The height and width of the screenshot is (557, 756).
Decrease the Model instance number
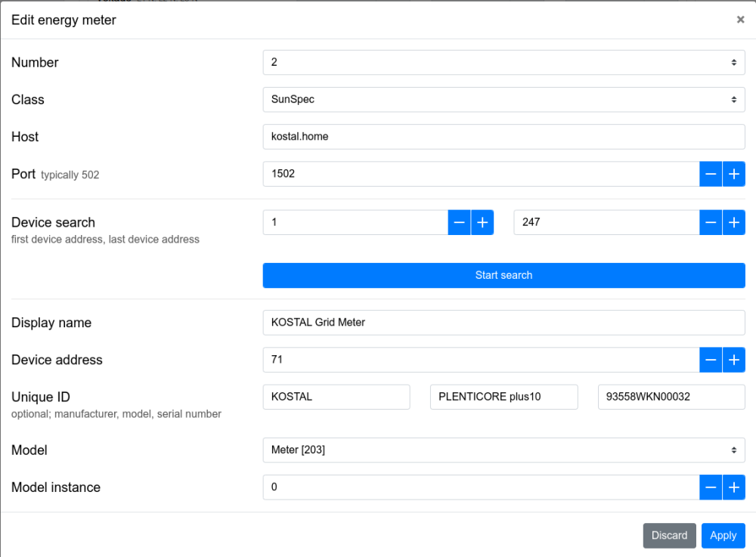point(711,487)
